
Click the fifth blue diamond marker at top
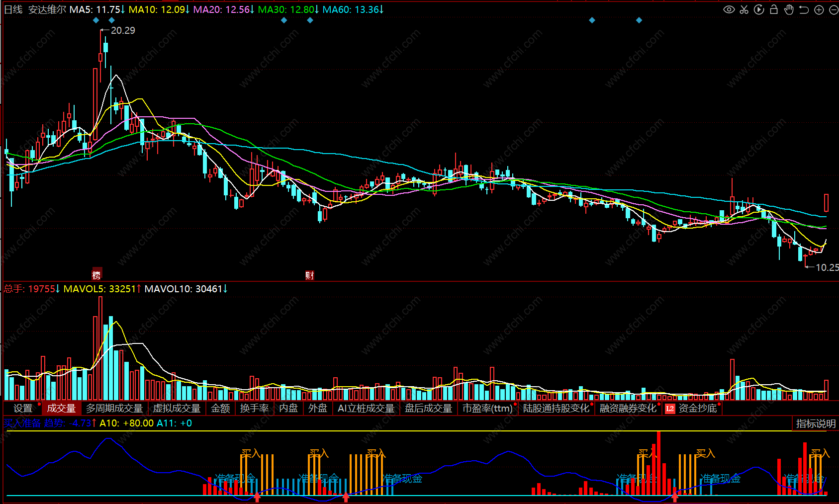(592, 20)
